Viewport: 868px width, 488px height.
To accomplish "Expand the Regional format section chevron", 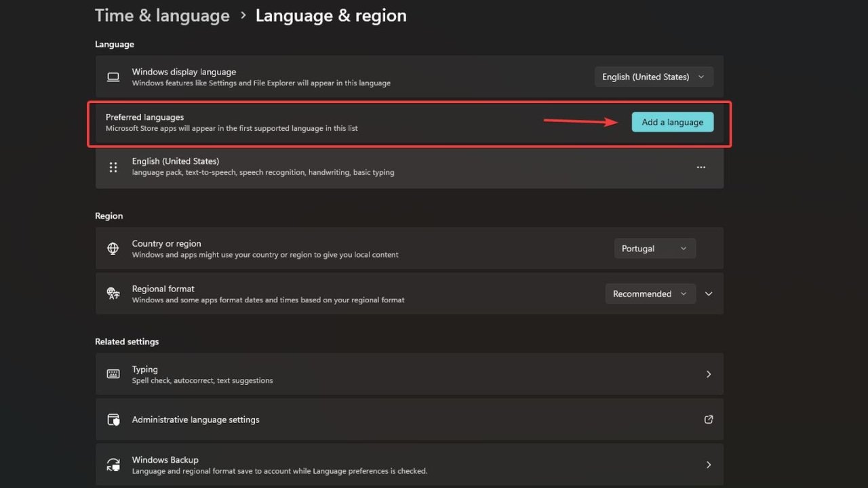I will tap(709, 293).
